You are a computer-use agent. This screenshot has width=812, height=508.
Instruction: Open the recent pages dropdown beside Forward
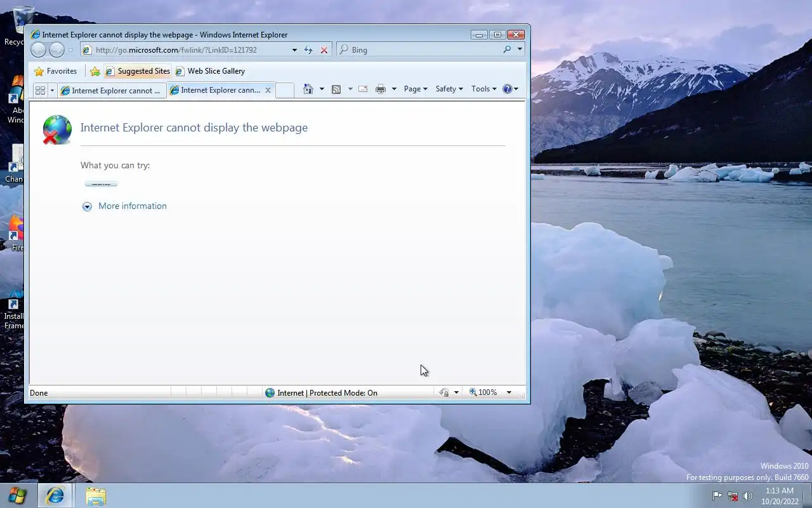pos(70,50)
